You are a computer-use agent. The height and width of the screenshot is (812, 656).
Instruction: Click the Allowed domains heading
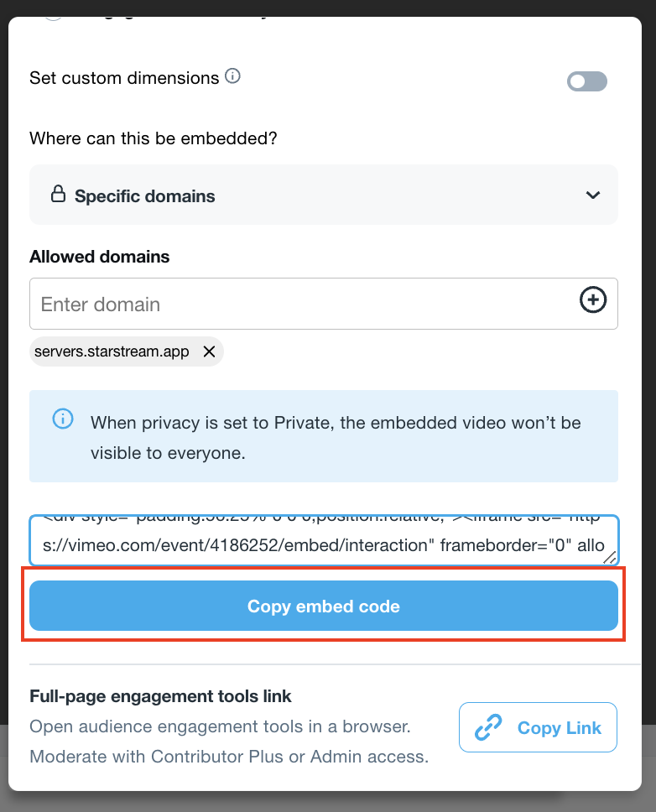pos(99,257)
